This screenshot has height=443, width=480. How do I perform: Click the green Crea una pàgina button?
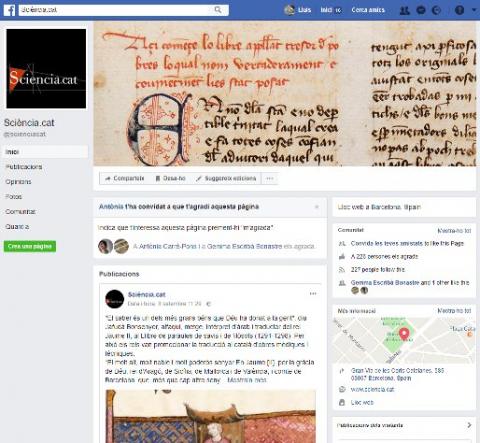[x=30, y=246]
